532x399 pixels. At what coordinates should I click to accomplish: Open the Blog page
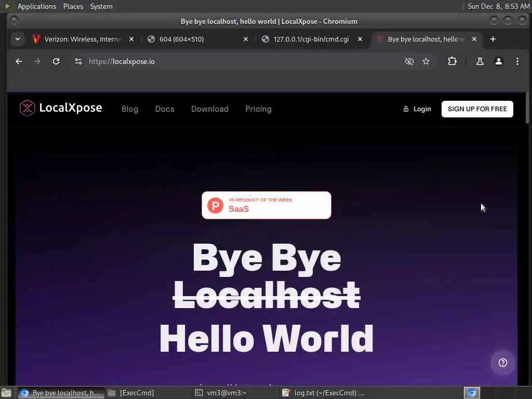[130, 109]
